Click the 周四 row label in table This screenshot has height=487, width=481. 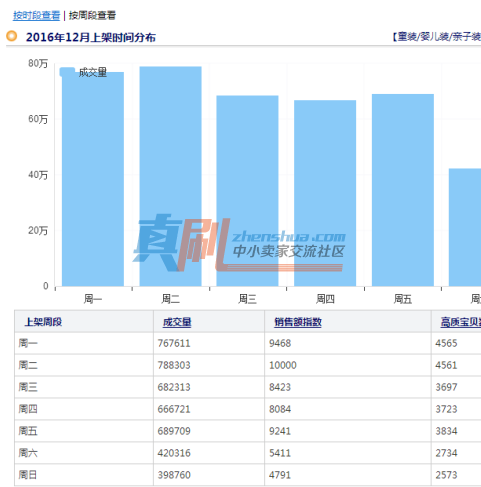click(28, 409)
